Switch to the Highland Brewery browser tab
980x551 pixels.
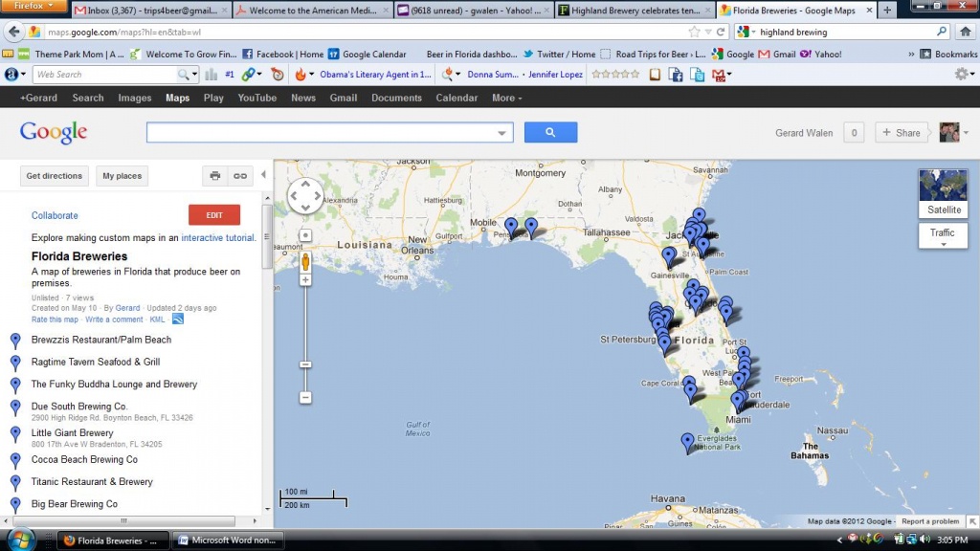(x=634, y=10)
